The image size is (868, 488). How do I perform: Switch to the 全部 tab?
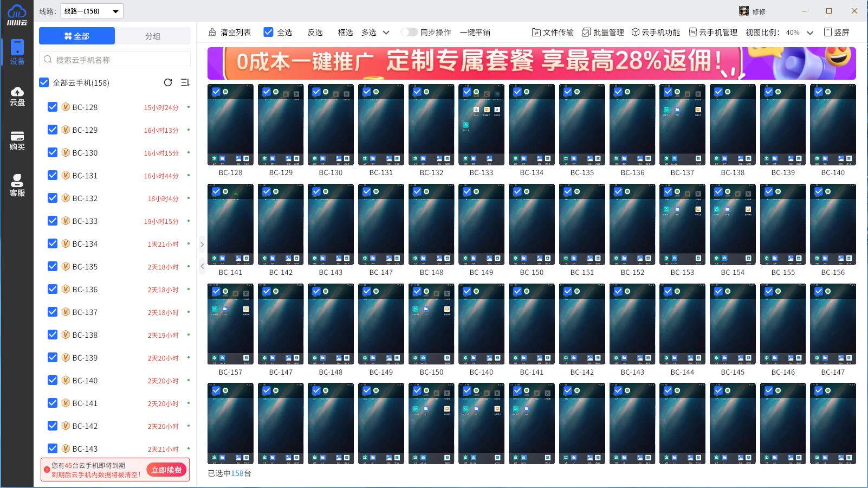coord(77,36)
